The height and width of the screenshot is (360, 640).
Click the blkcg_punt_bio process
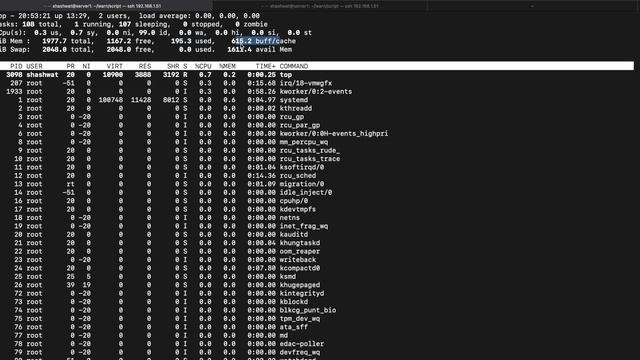[307, 310]
